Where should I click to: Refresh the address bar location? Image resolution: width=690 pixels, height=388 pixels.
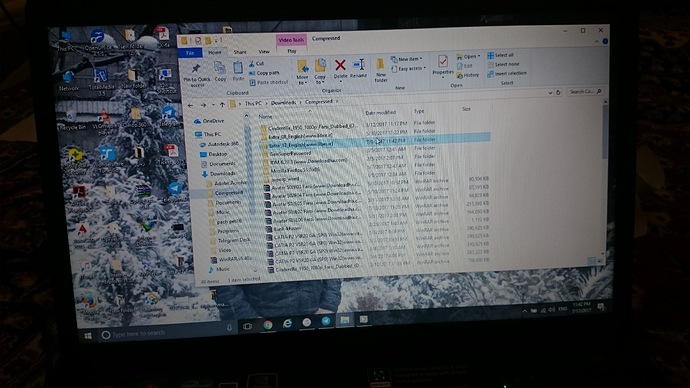pyautogui.click(x=558, y=92)
